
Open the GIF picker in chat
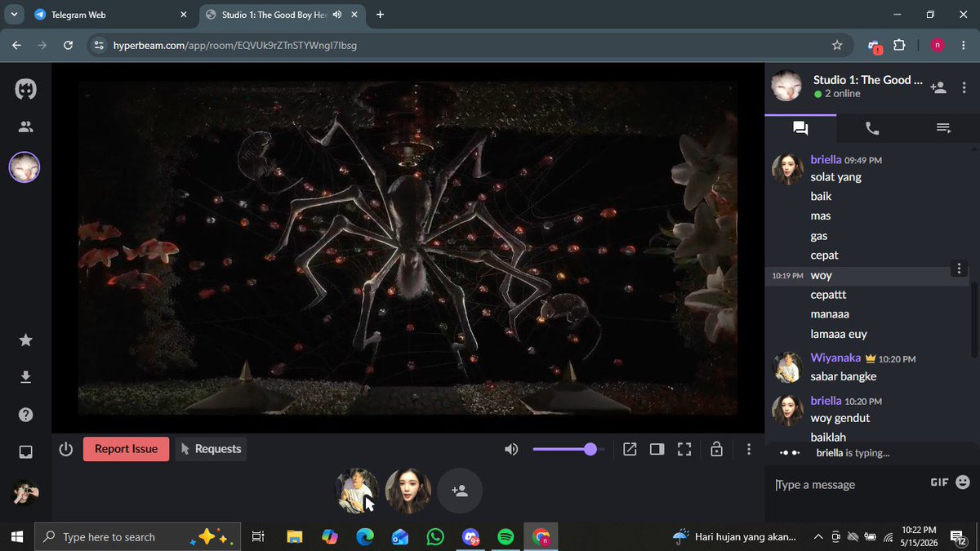pyautogui.click(x=939, y=482)
